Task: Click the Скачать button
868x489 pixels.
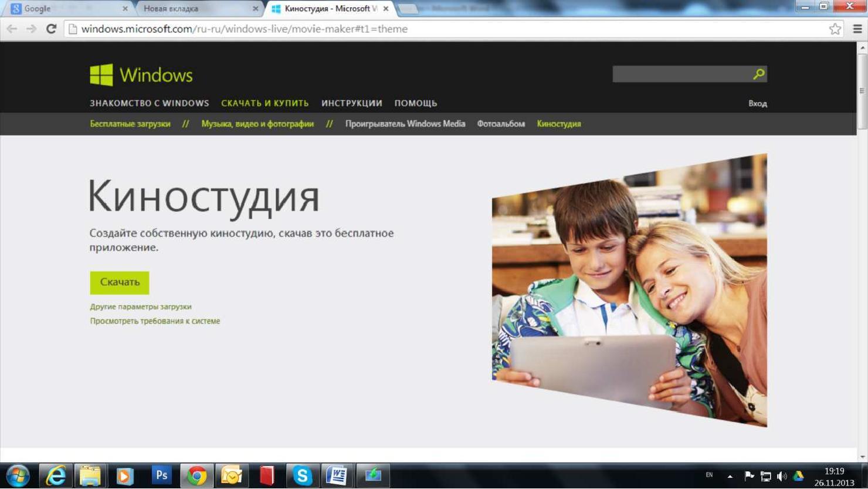Action: [119, 282]
